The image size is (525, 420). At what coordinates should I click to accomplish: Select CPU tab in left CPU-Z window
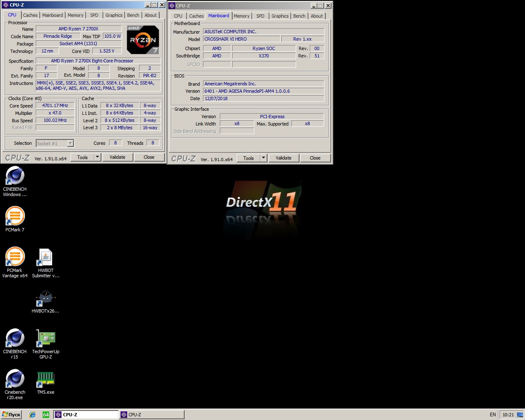12,15
